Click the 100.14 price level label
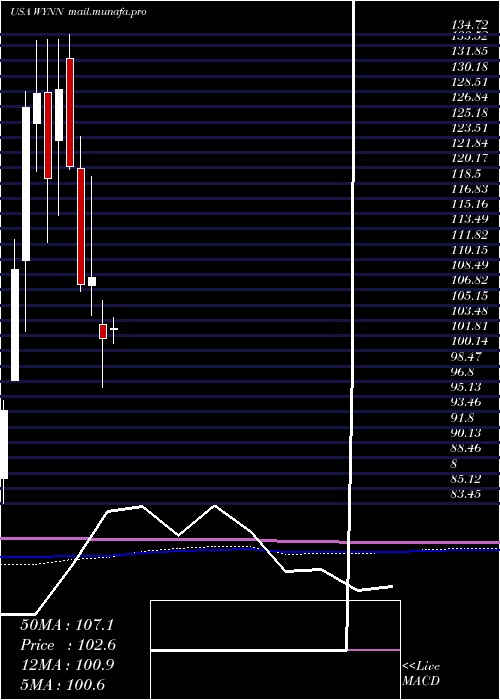 pos(472,342)
